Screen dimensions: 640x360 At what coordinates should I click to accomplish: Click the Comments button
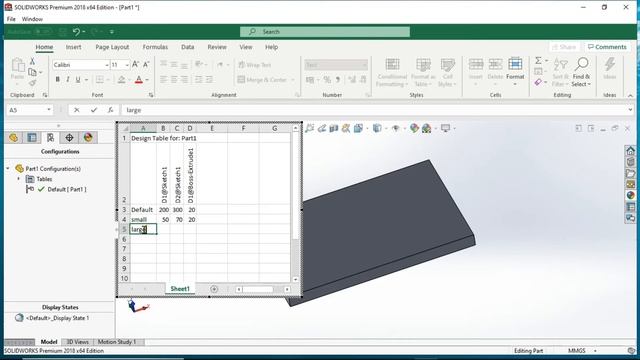(607, 47)
